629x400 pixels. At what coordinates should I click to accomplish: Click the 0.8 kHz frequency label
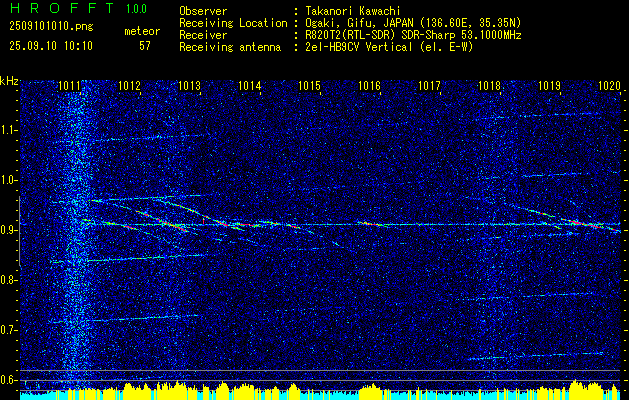pos(9,280)
